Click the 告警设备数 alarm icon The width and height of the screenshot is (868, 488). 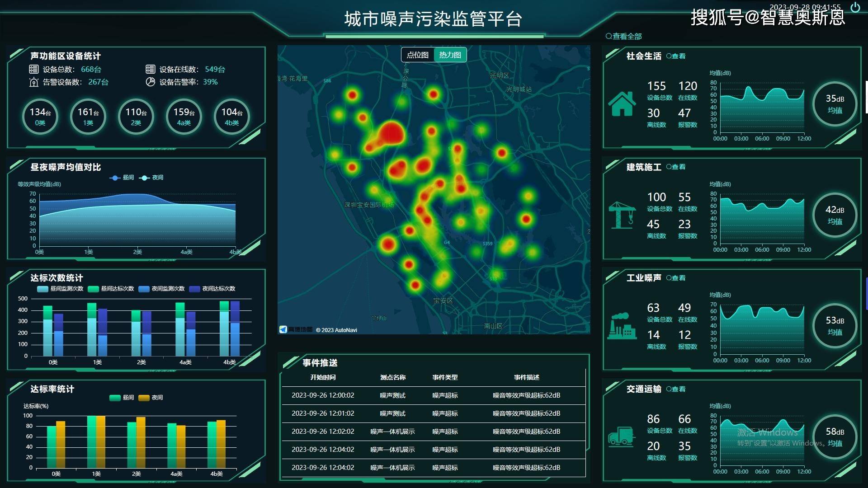[34, 82]
